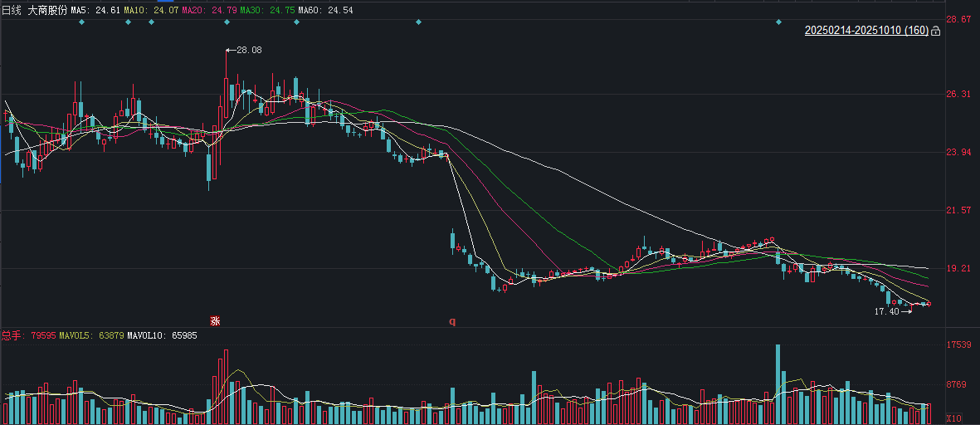Screen dimensions: 980x425
Task: Click the red 涨 limit-up marker
Action: coord(214,320)
